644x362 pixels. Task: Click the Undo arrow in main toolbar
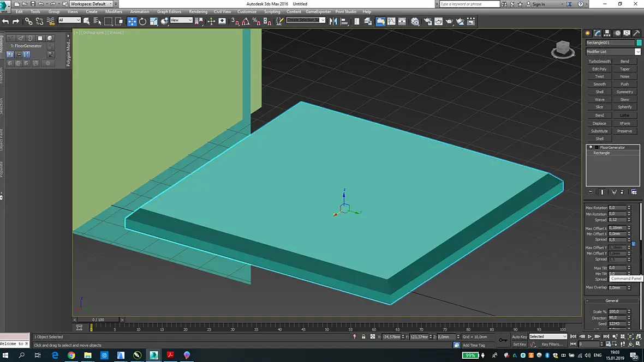(x=6, y=21)
